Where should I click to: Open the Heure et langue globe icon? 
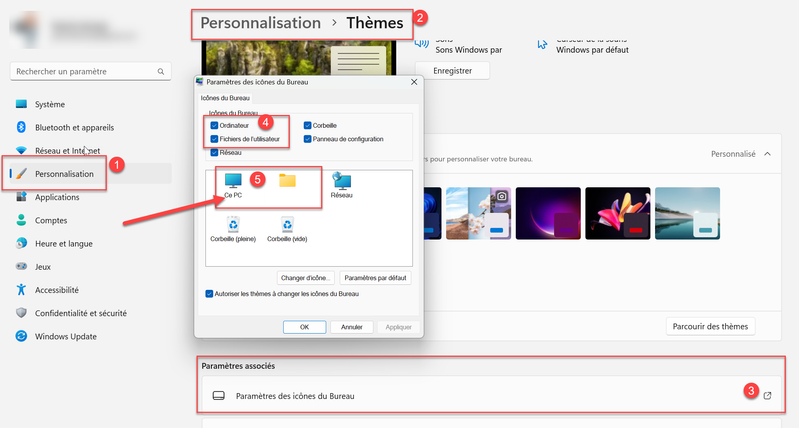click(21, 243)
